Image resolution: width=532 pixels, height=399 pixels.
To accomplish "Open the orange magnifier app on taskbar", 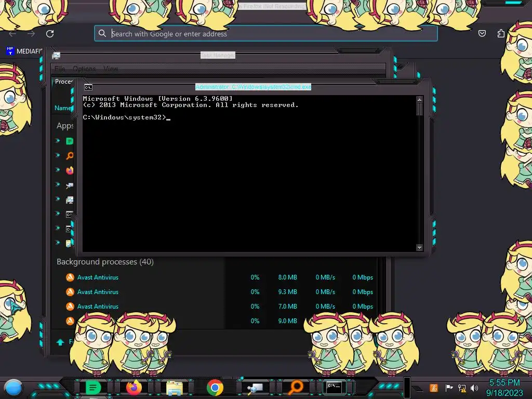I will [296, 387].
